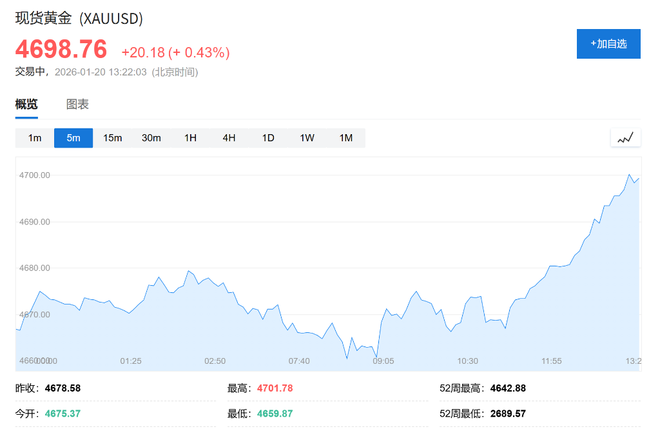
Task: Open the 图表 tab
Action: [77, 104]
